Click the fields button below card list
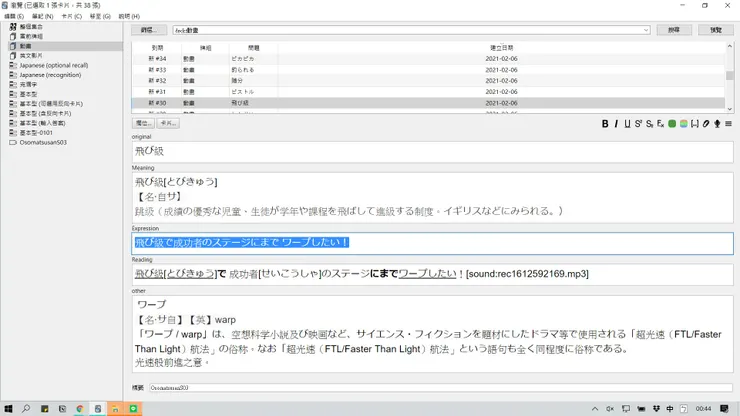 [x=143, y=123]
